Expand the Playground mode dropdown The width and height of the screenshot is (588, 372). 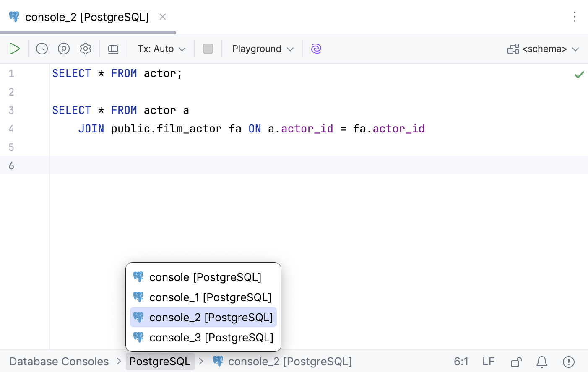click(263, 49)
